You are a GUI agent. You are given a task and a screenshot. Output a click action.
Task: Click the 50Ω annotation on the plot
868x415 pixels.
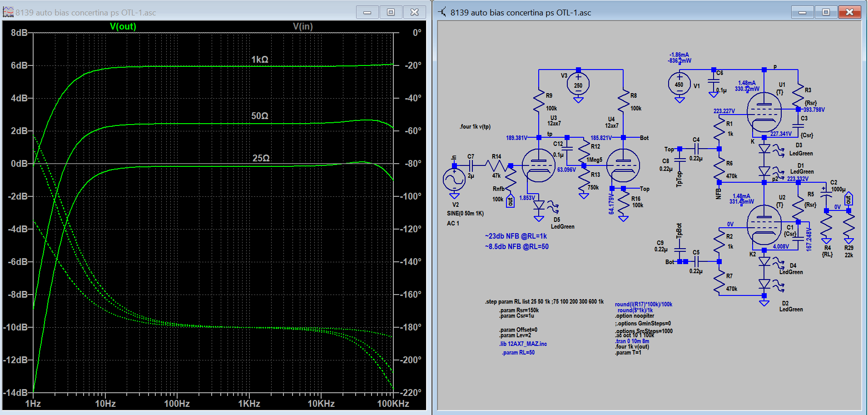[260, 116]
